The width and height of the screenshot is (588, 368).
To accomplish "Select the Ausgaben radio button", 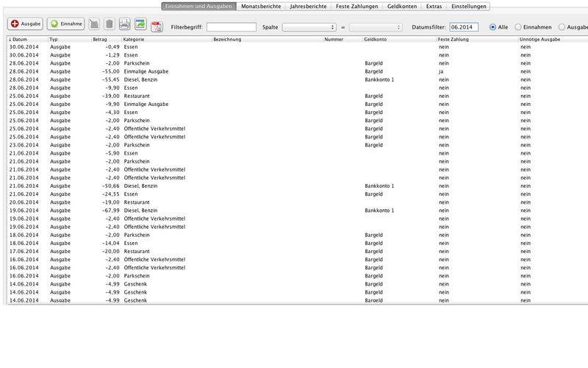I will click(562, 27).
